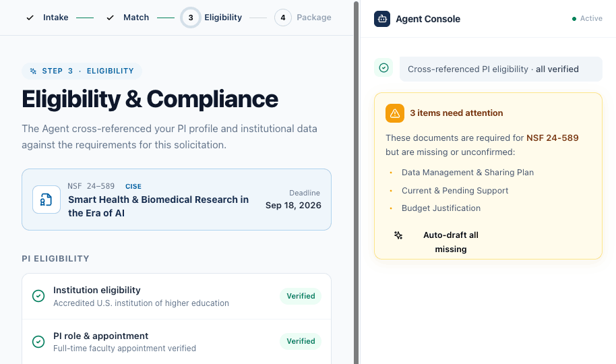Click the step 4 circle indicator

[x=283, y=18]
